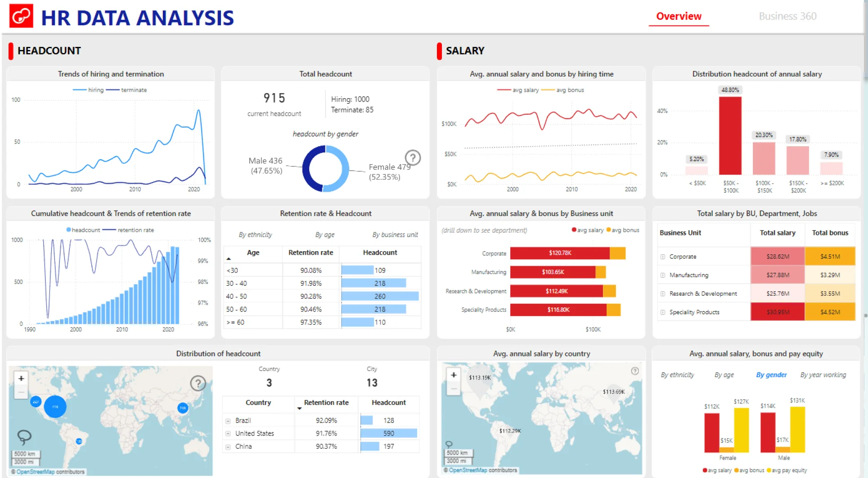Expand Manufacturing business unit row

click(x=663, y=275)
